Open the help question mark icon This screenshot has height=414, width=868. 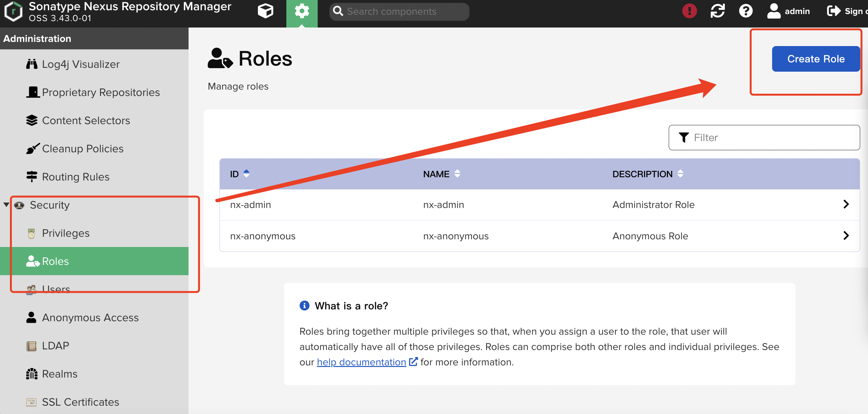pos(745,11)
